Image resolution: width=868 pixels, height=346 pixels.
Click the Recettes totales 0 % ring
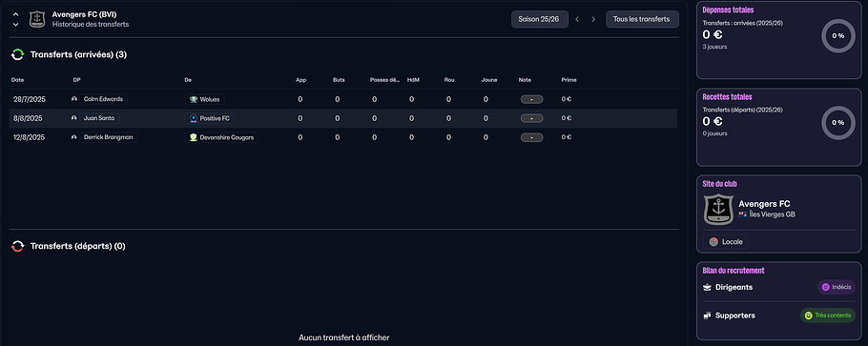pos(838,123)
